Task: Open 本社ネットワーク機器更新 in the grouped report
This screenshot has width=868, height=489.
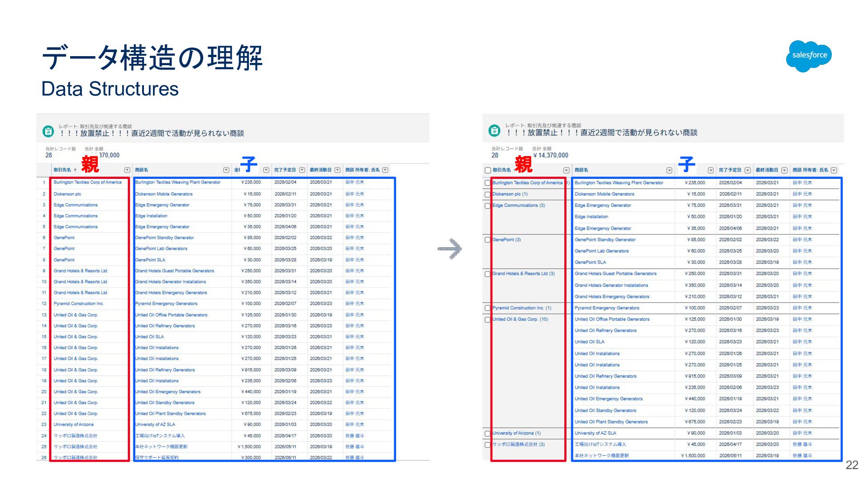Action: pos(601,456)
